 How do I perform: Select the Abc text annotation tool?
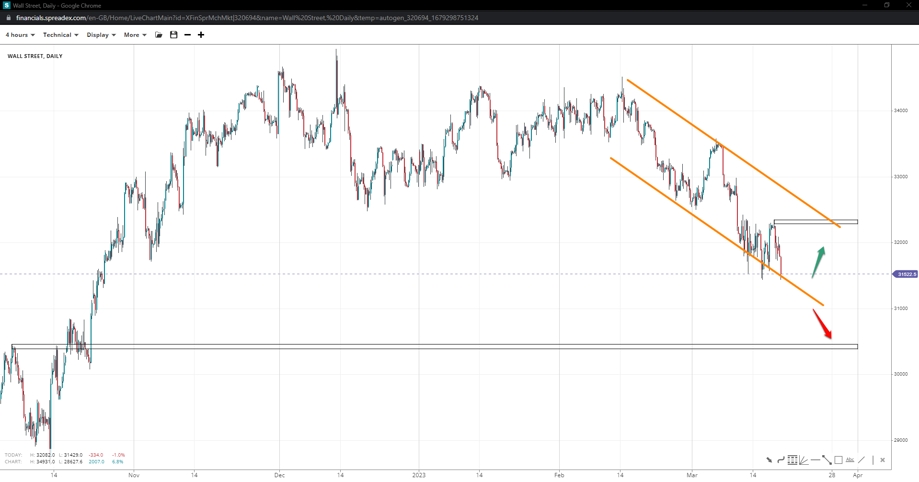(850, 460)
